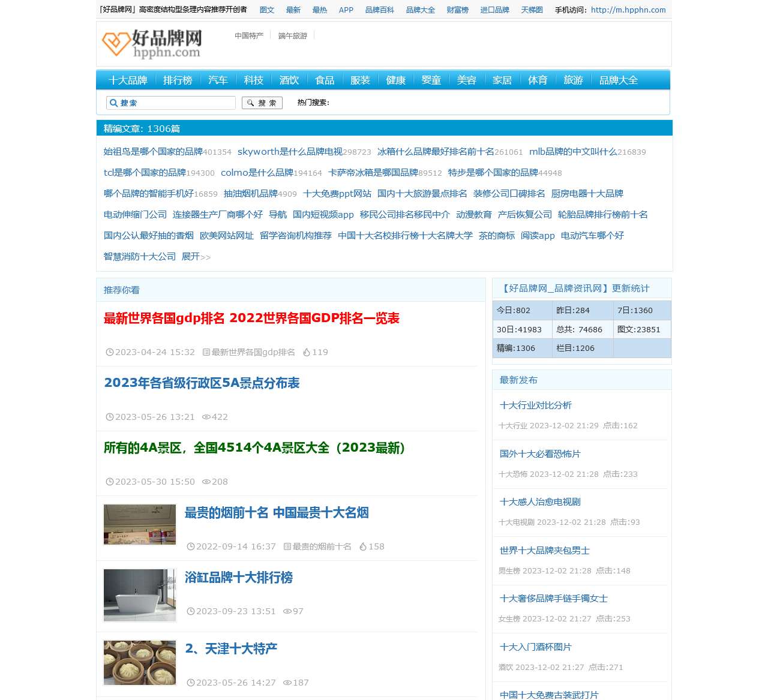
Task: Open the 浴缸品牌十大排行榜 article
Action: (238, 578)
